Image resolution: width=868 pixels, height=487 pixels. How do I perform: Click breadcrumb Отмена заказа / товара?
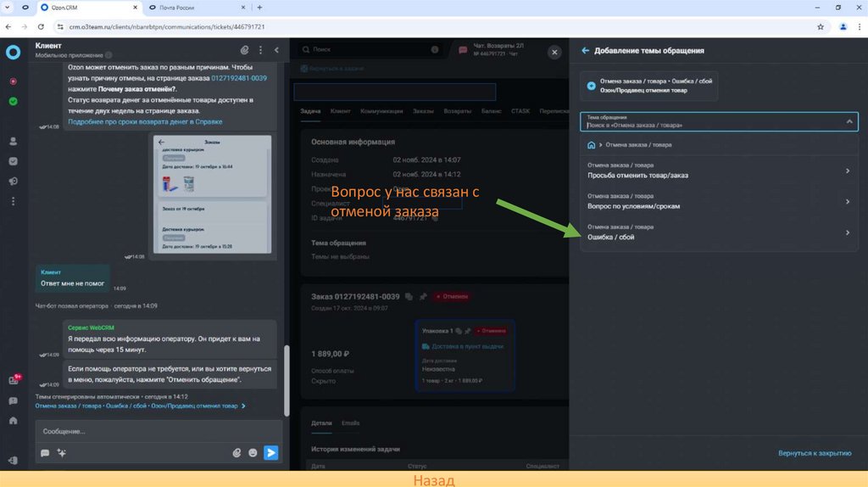638,144
